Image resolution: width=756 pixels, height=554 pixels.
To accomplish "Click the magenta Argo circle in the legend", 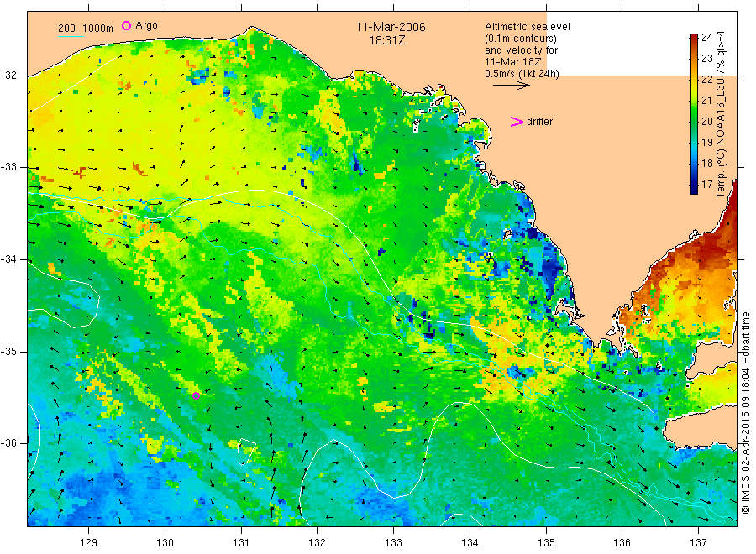I will 126,25.
